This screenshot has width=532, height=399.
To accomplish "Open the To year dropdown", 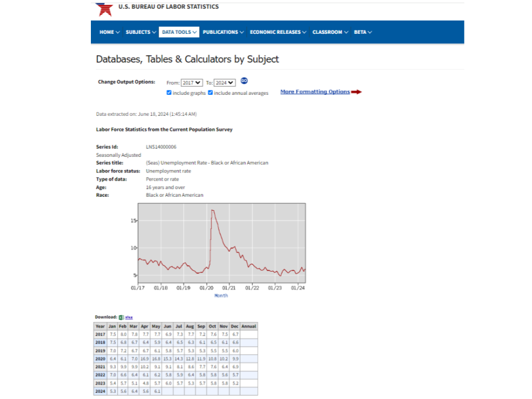I will tap(225, 83).
